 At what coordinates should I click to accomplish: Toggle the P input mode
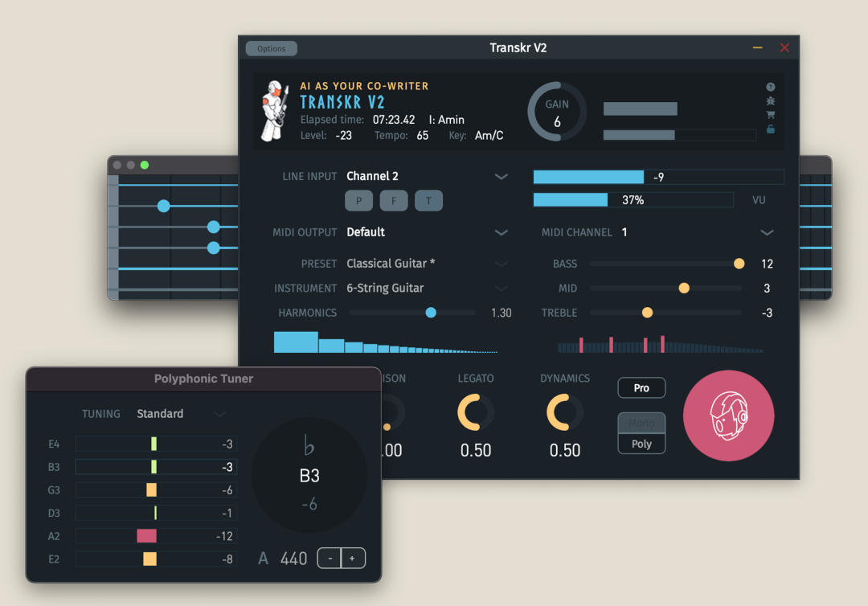pos(359,200)
